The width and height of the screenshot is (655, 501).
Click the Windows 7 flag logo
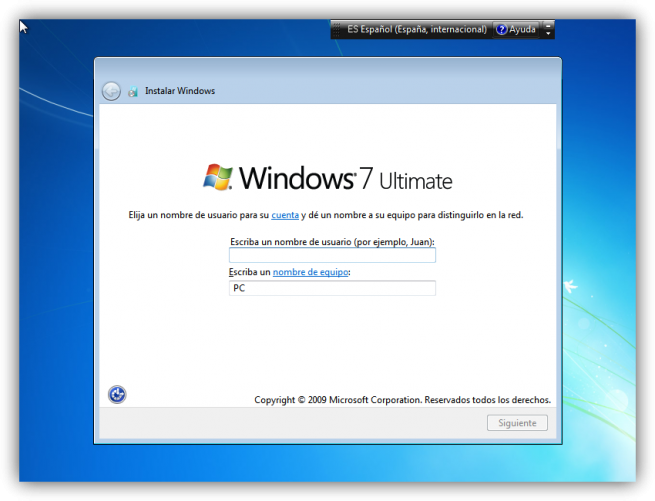point(218,177)
